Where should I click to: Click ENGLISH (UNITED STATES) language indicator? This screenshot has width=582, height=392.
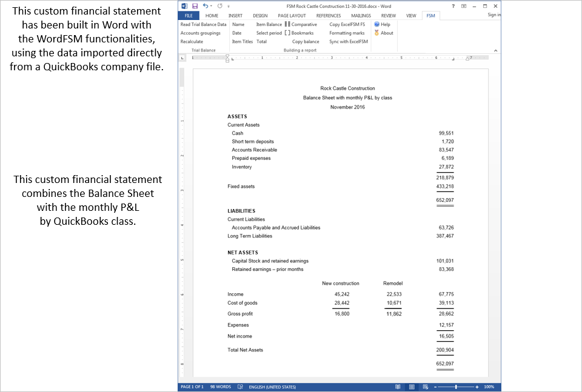[272, 387]
